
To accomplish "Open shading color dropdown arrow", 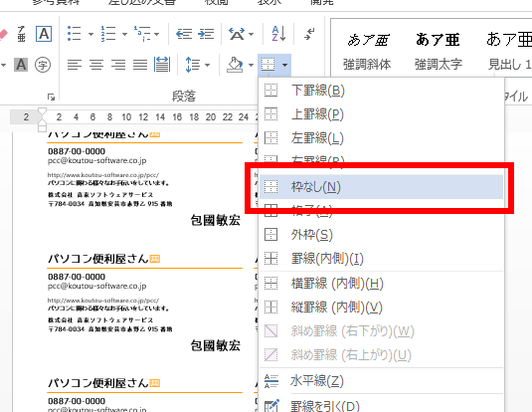I will 251,65.
